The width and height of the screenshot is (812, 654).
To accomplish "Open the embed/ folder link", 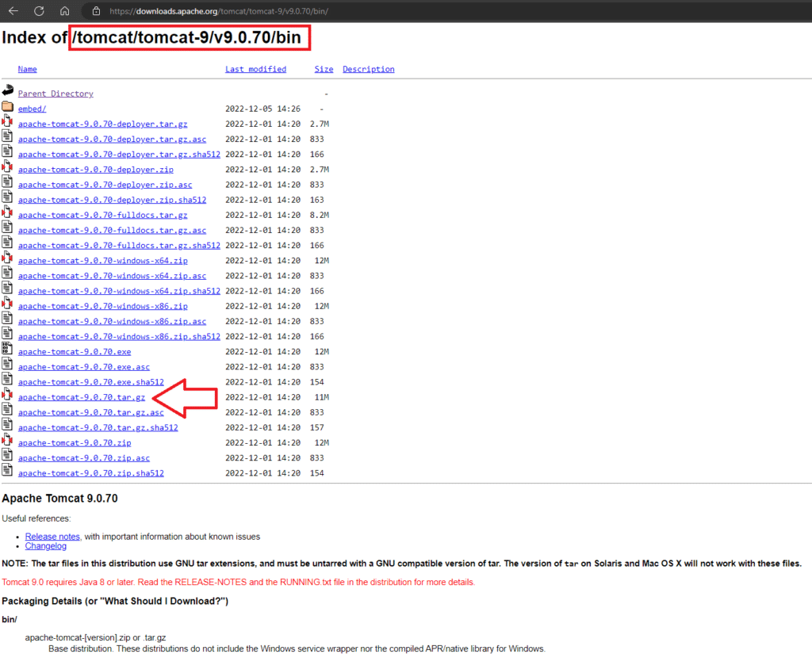I will tap(32, 109).
